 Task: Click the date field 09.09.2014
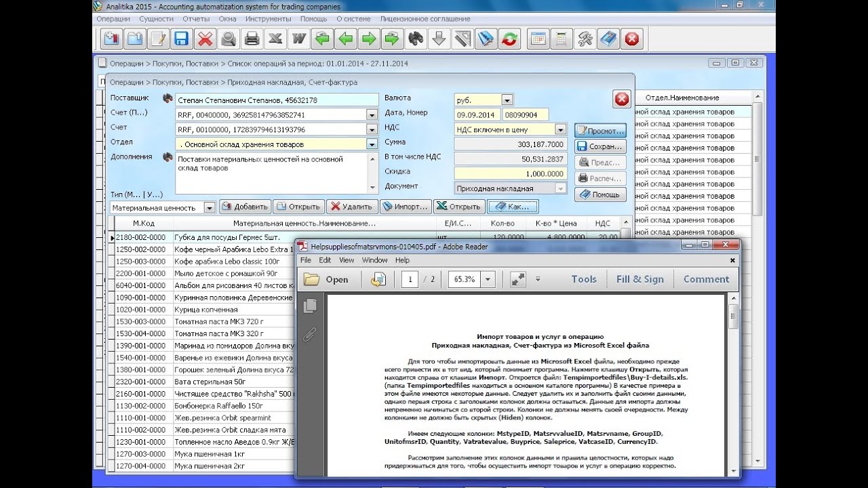tap(477, 115)
